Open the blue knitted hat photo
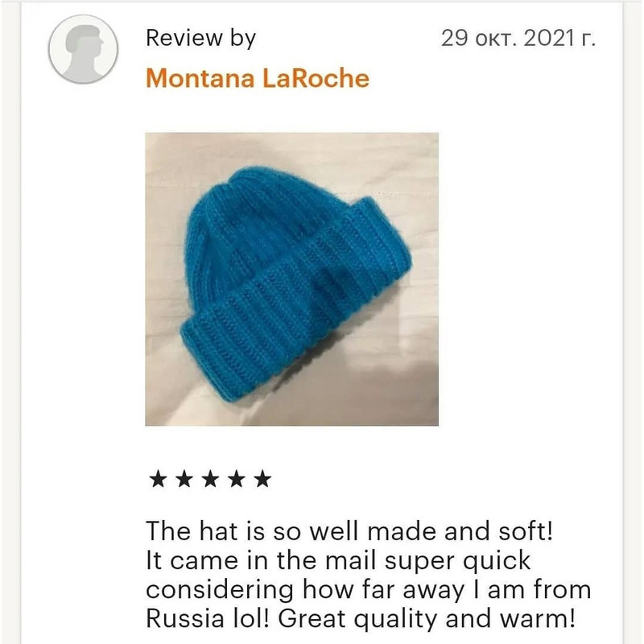This screenshot has height=644, width=644. click(x=291, y=279)
